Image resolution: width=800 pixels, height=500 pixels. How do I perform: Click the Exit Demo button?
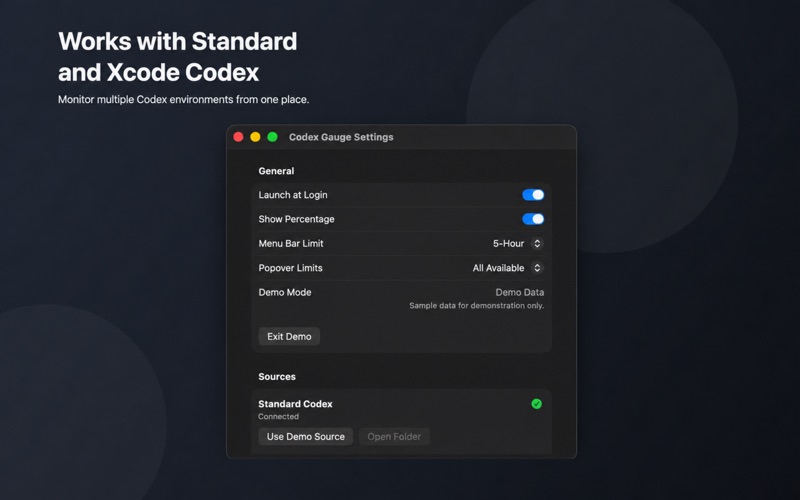(x=289, y=336)
